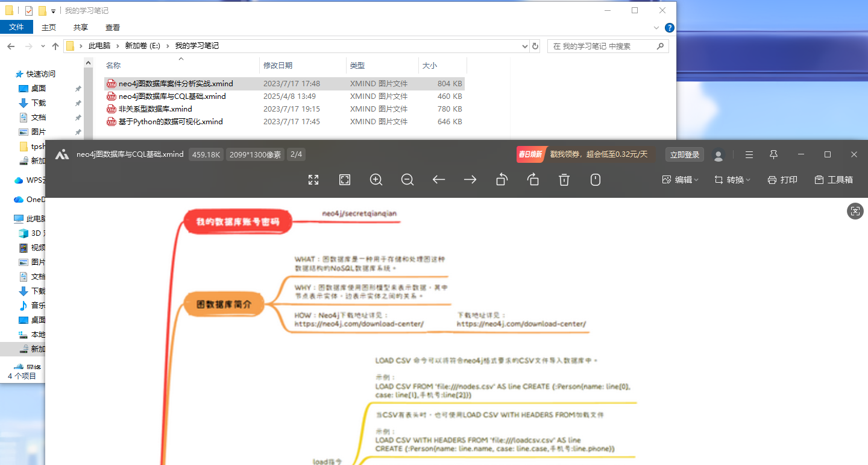This screenshot has width=868, height=465.
Task: Open pinned 文档 under Quick Access
Action: (x=39, y=117)
